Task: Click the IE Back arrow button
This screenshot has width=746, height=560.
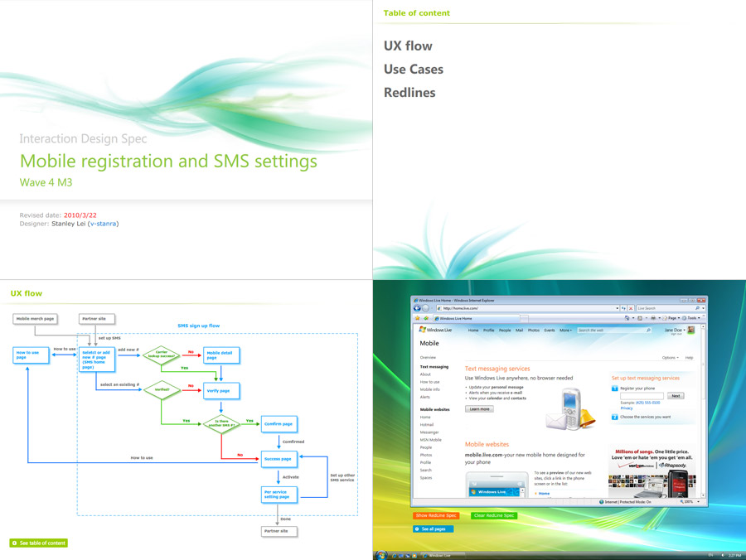Action: click(x=418, y=308)
